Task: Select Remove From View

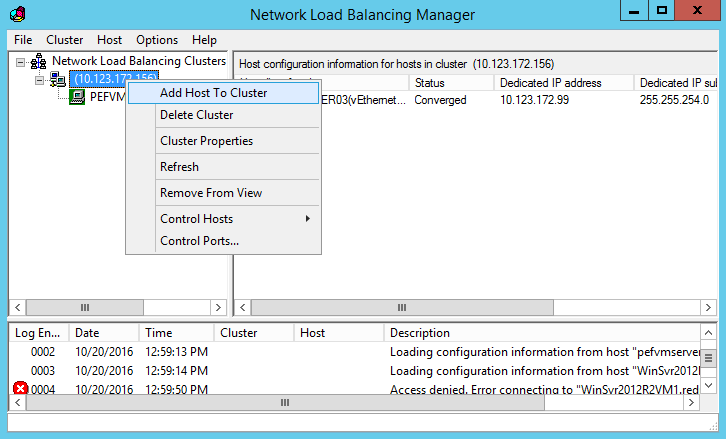Action: 211,193
